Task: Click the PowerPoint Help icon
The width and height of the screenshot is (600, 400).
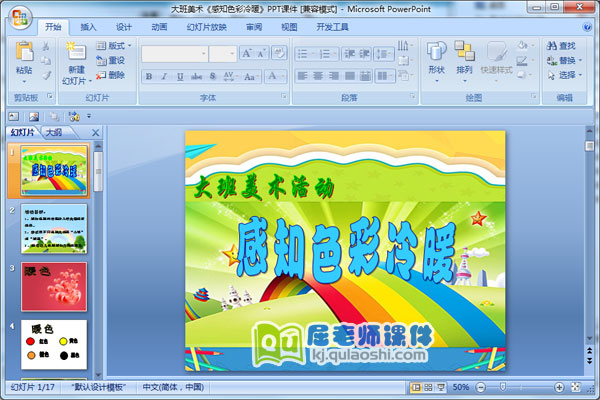Action: (587, 27)
